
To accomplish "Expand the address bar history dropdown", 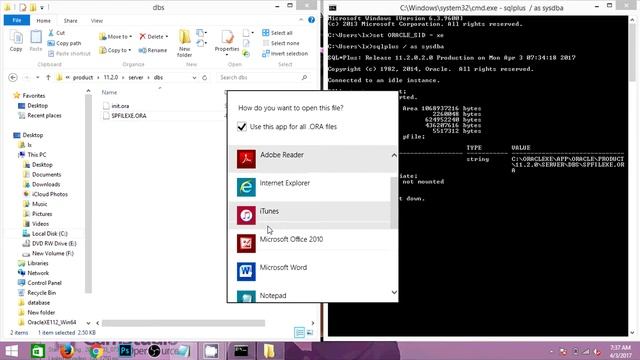I will [x=194, y=77].
